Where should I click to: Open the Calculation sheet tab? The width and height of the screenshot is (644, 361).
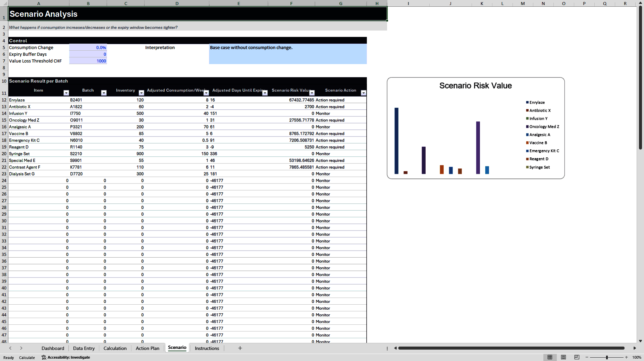[115, 348]
